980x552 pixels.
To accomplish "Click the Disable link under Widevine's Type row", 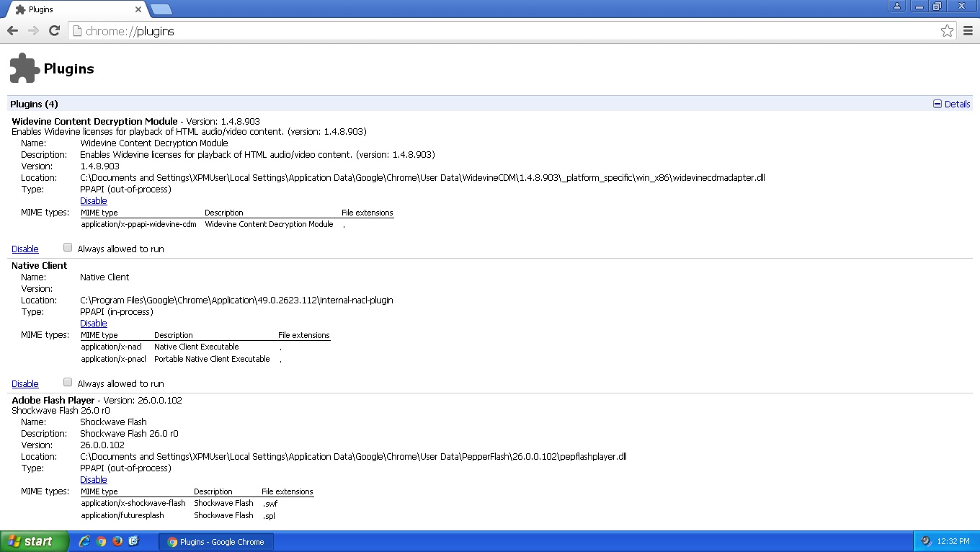I will [x=94, y=201].
